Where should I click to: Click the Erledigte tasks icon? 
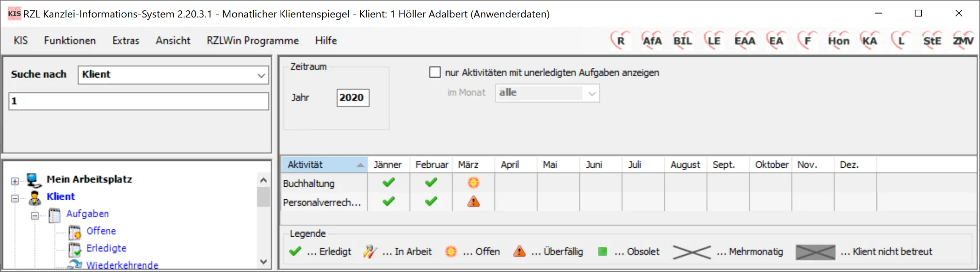[75, 249]
